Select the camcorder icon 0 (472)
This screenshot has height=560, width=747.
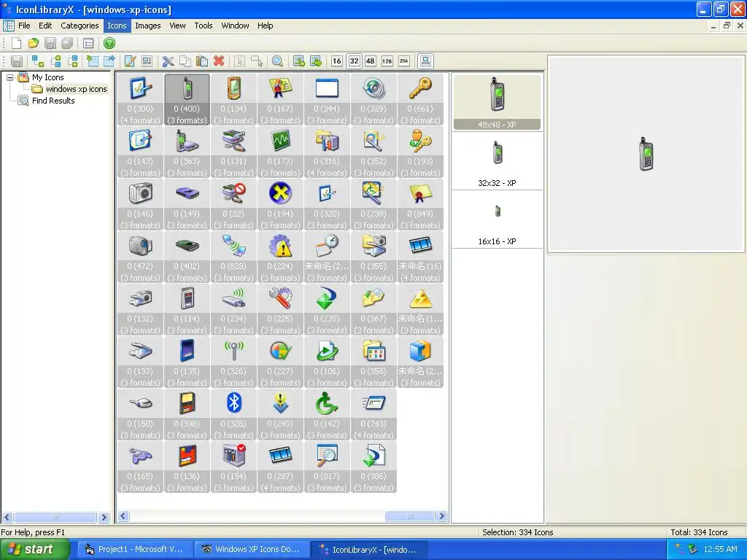pos(140,257)
